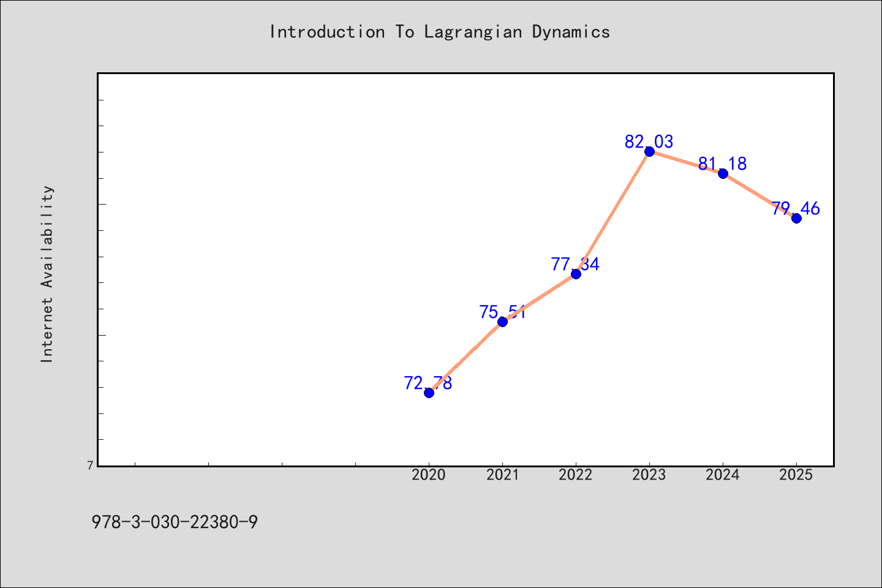Select the 2023 peak data point
The width and height of the screenshot is (882, 588).
649,151
